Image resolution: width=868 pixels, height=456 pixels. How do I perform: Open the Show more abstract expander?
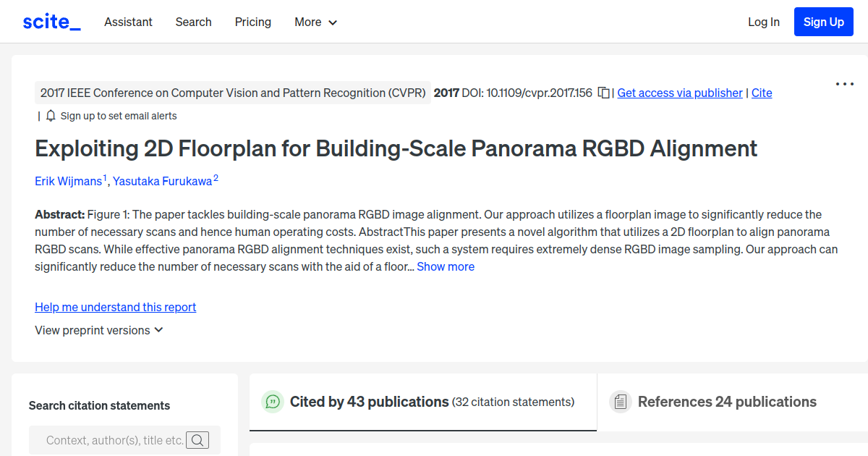pyautogui.click(x=446, y=266)
